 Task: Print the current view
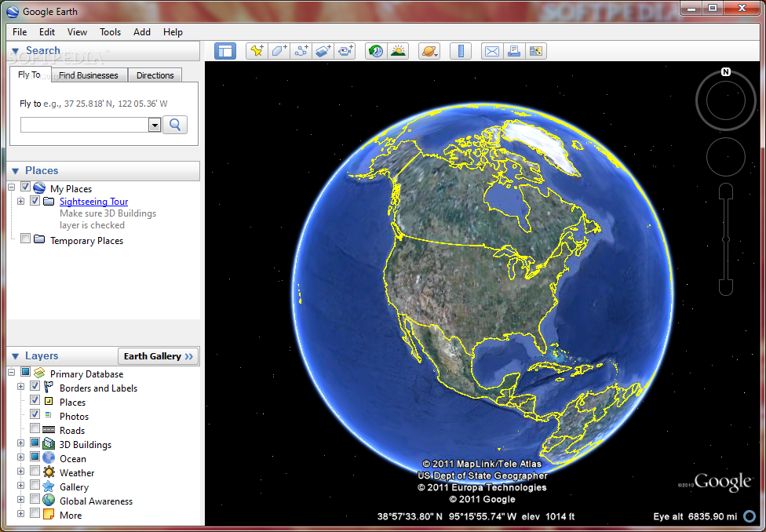[x=514, y=51]
